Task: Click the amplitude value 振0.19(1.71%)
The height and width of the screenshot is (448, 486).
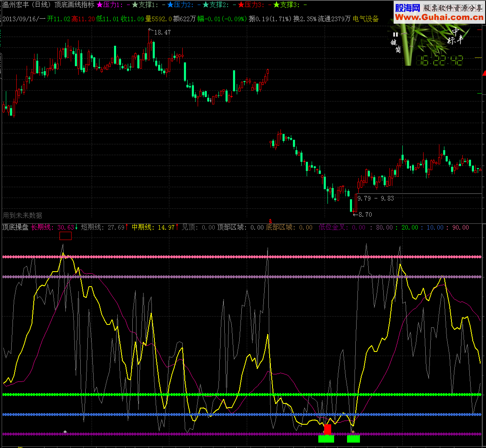Action: (270, 19)
